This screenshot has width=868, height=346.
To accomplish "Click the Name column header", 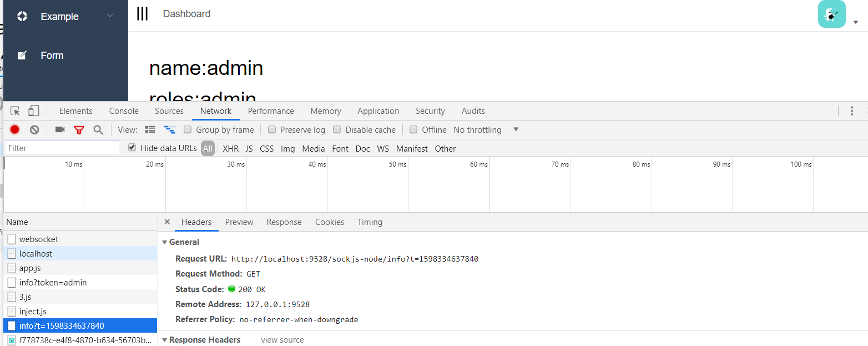I will point(80,222).
